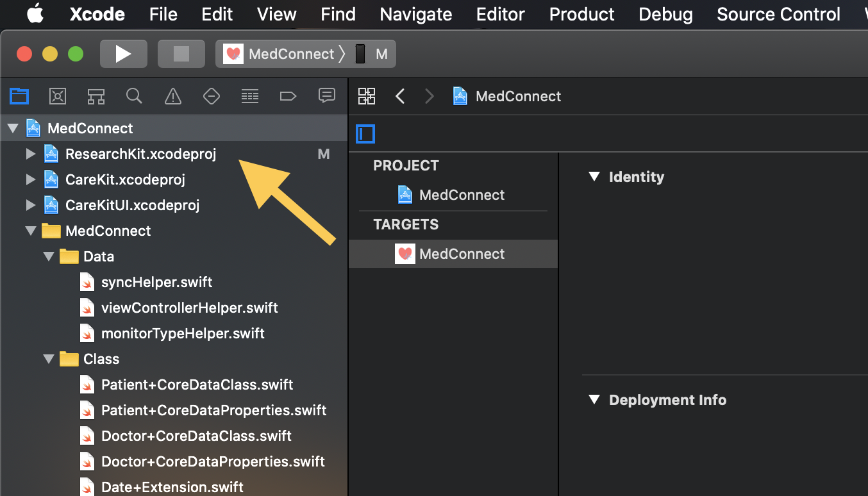Open the Apple menu

point(35,14)
